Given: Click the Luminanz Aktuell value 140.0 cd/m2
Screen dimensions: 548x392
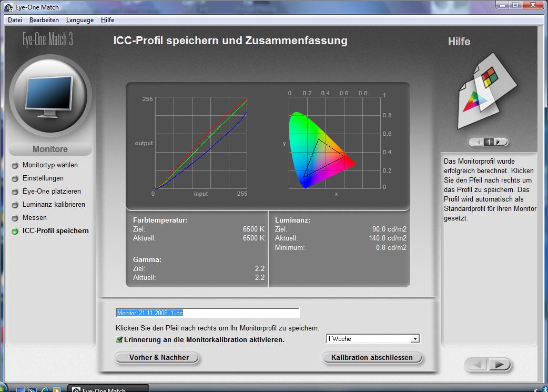Looking at the screenshot, I should [388, 238].
